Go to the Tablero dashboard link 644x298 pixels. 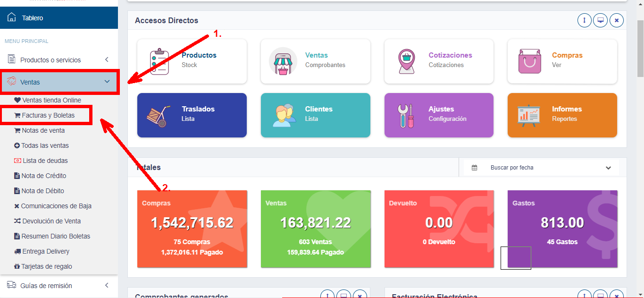(32, 18)
